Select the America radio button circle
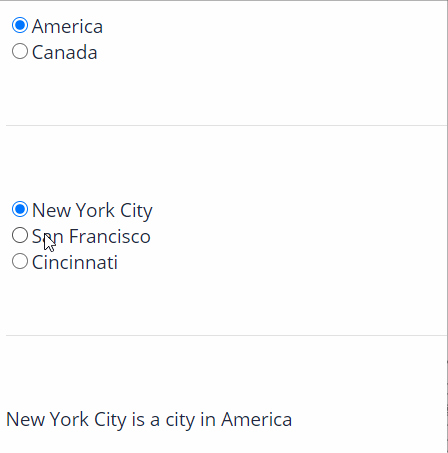 [20, 25]
